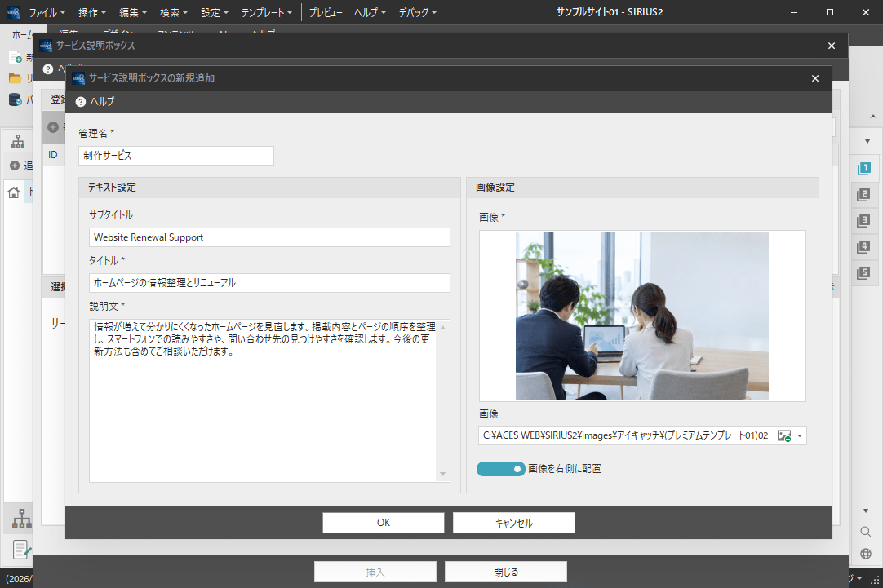Click the キャンセル button

[x=513, y=523]
